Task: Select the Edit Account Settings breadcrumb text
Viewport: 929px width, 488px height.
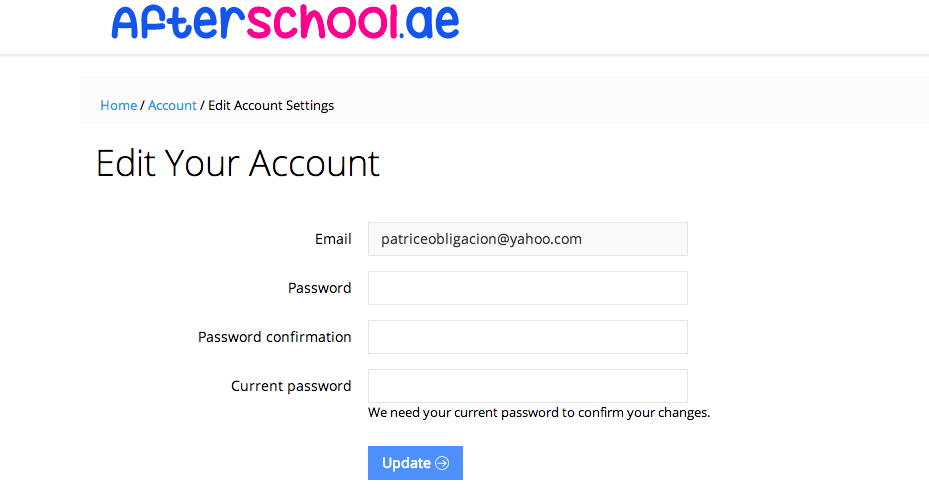Action: tap(271, 105)
